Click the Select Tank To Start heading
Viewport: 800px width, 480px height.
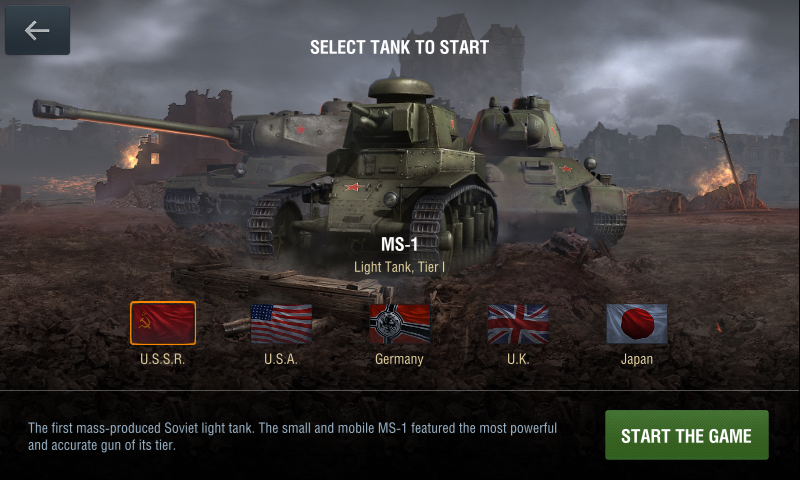pos(399,47)
